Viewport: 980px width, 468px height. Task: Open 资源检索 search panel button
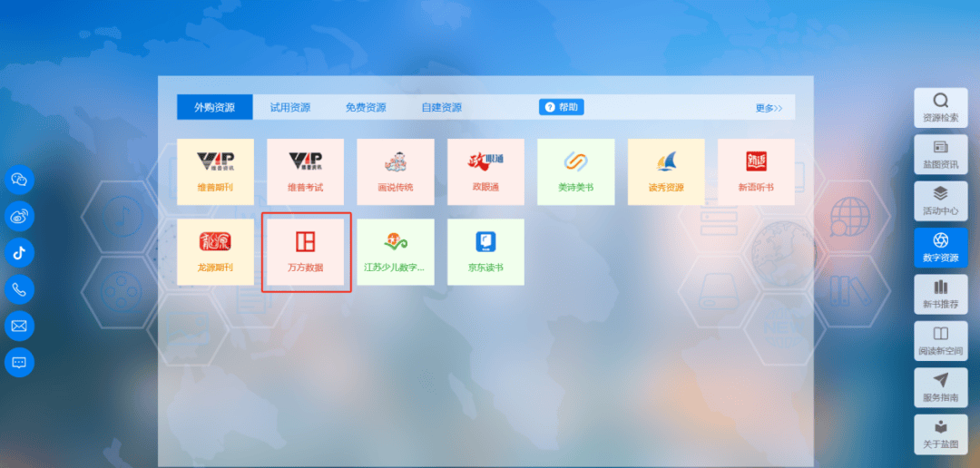point(941,108)
